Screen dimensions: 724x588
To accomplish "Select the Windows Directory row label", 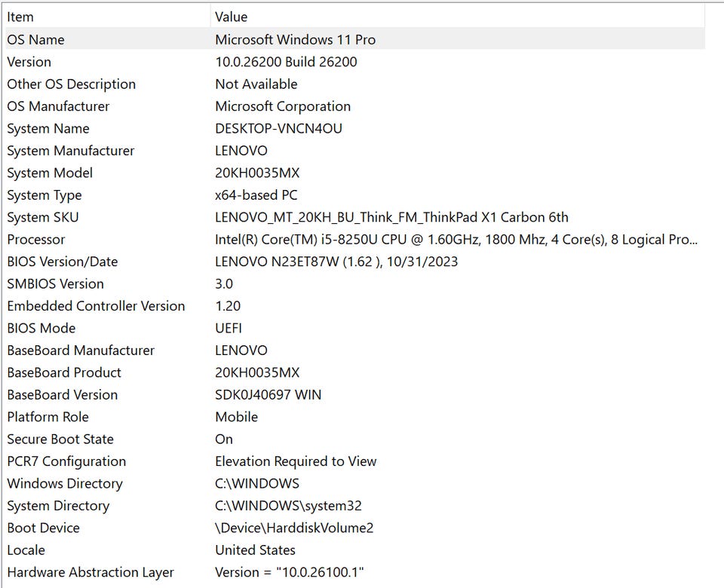I will pyautogui.click(x=65, y=483).
